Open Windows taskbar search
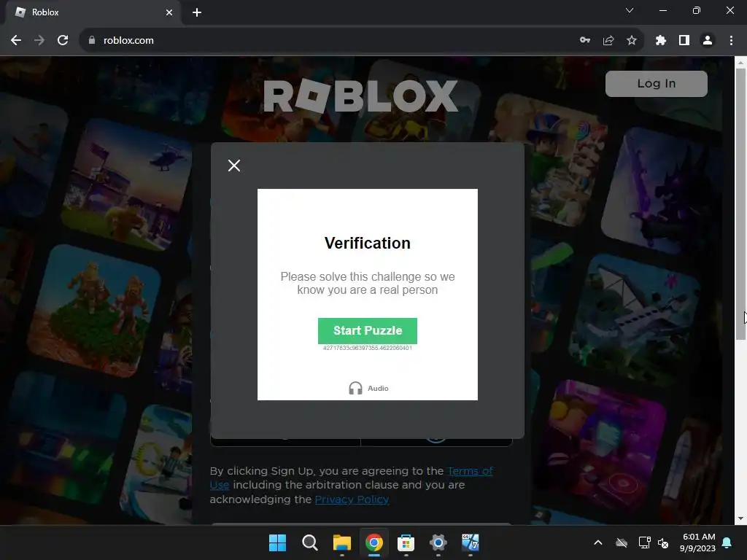Screen dimensions: 747x560 (x=309, y=542)
